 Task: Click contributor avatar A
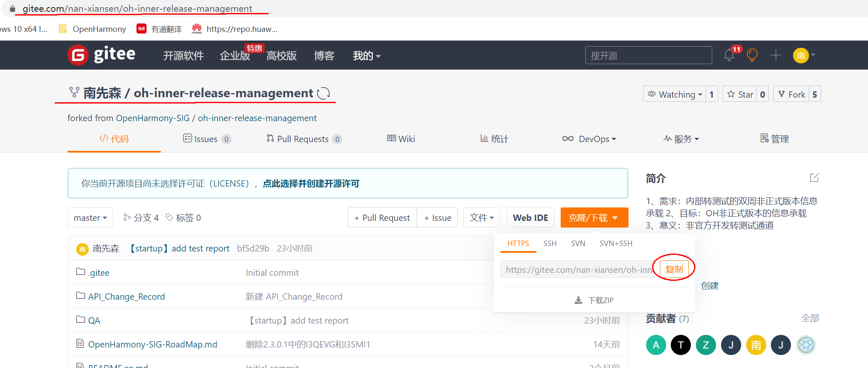tap(656, 345)
